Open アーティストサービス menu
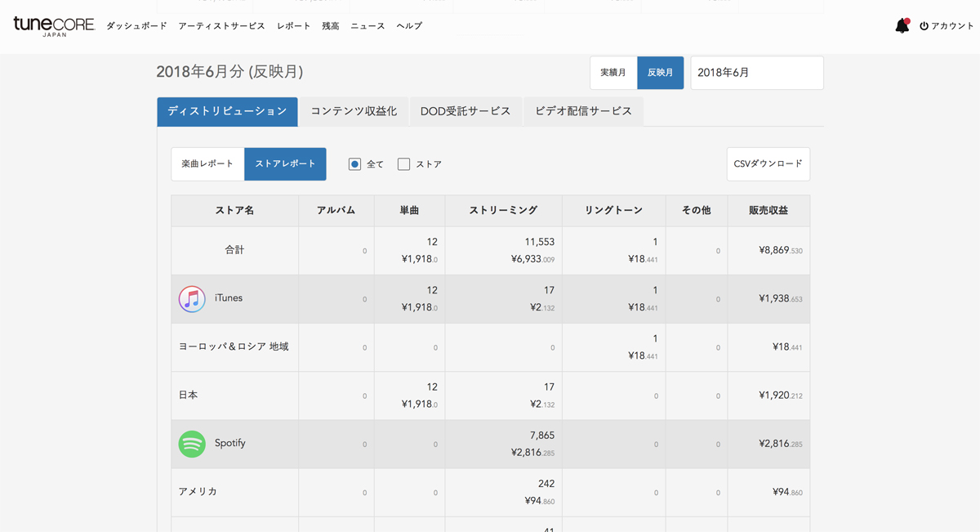The image size is (980, 532). pos(221,26)
